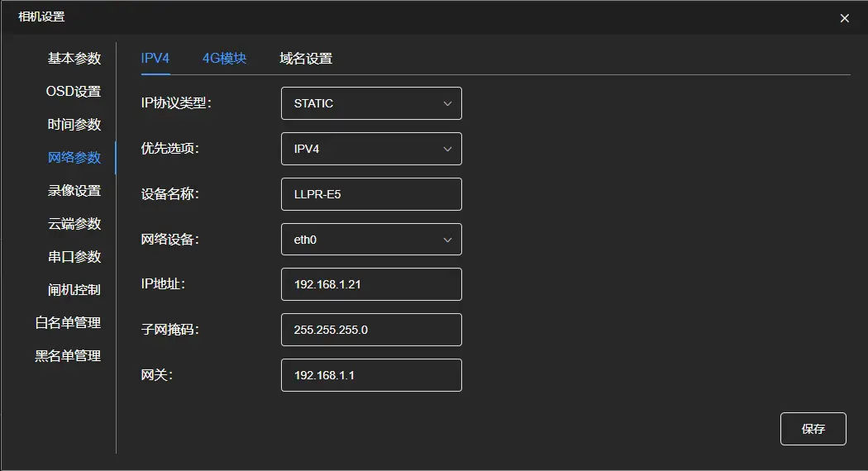
Task: Select the IPV4 tab
Action: click(x=155, y=59)
